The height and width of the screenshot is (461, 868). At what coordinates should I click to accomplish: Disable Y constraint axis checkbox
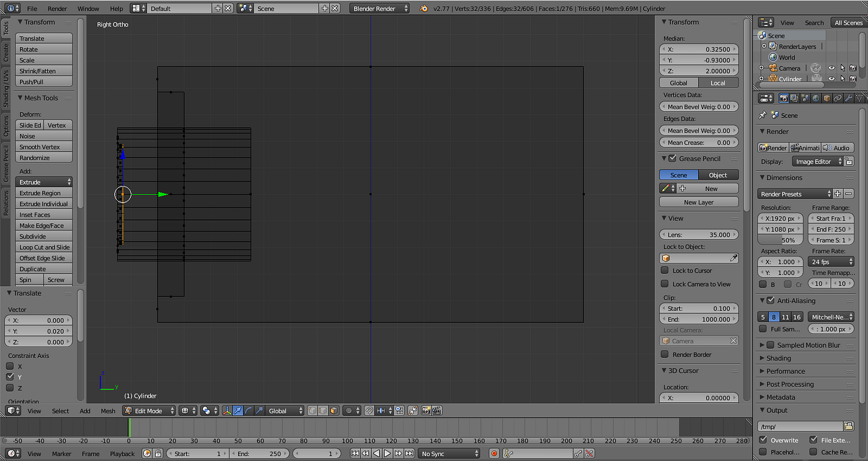(x=10, y=377)
